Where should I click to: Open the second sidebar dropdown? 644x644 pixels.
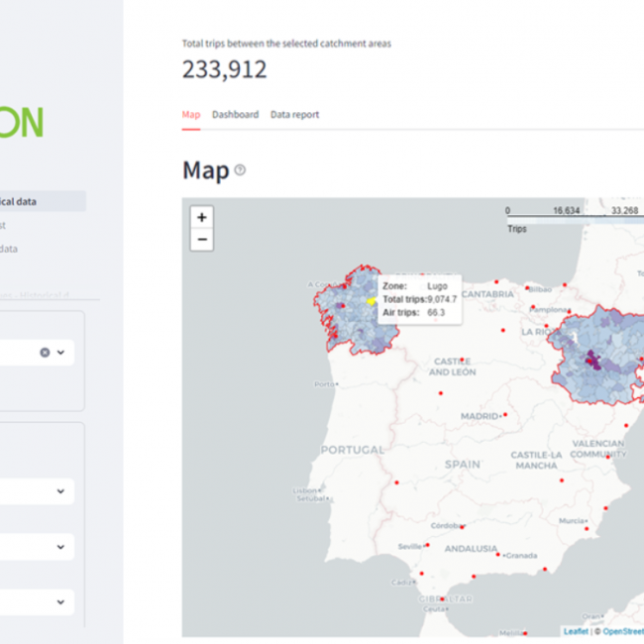60,490
